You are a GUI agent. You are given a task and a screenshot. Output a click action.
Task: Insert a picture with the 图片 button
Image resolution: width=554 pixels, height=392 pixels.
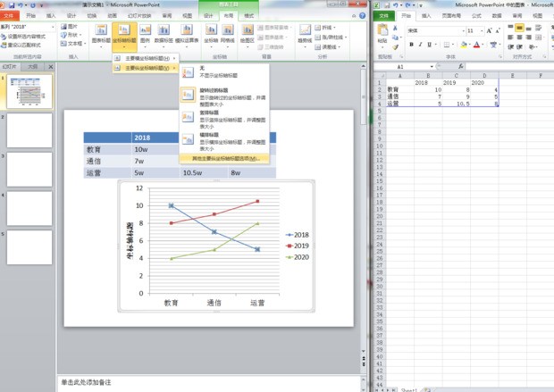[x=69, y=27]
